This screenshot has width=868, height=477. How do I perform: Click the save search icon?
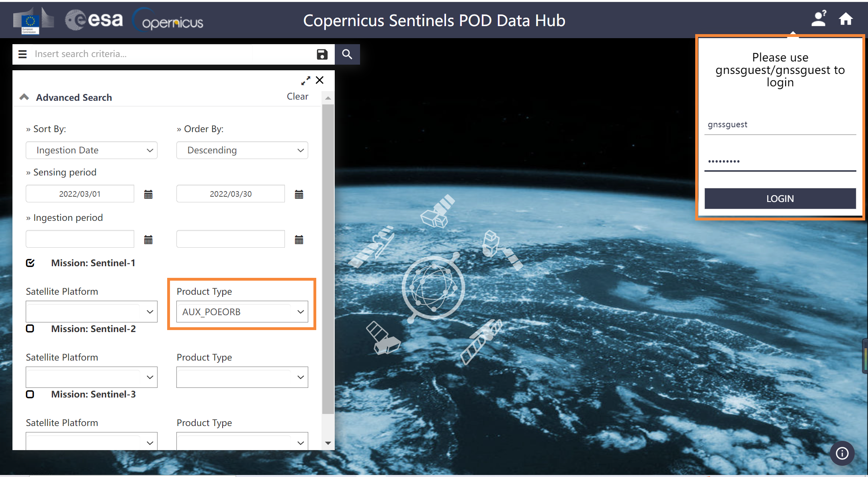pyautogui.click(x=322, y=54)
